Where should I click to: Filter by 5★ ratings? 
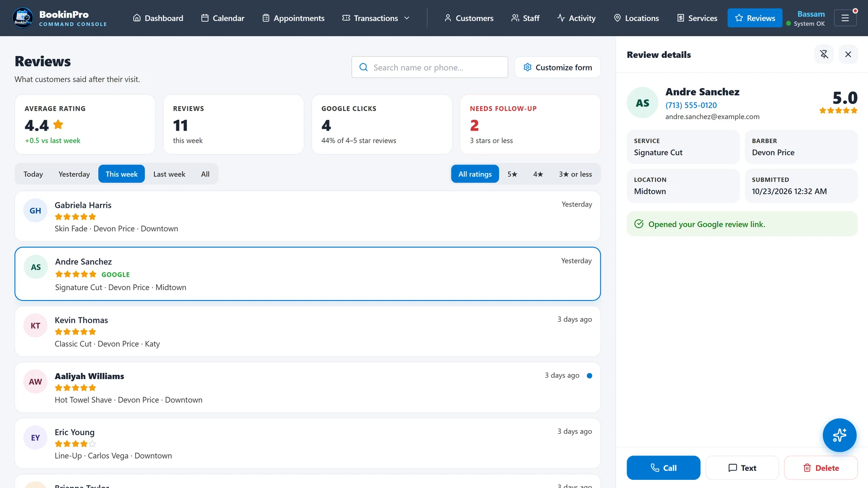click(x=512, y=174)
